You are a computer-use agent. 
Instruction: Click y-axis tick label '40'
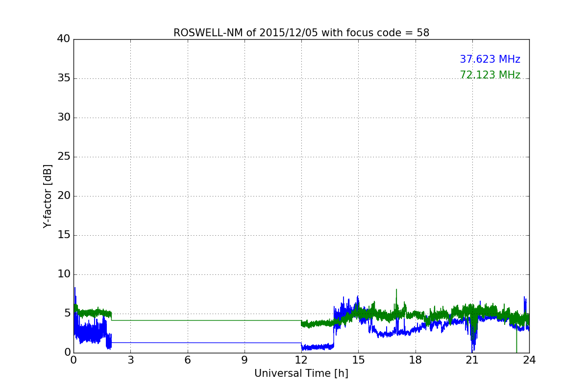coord(64,39)
